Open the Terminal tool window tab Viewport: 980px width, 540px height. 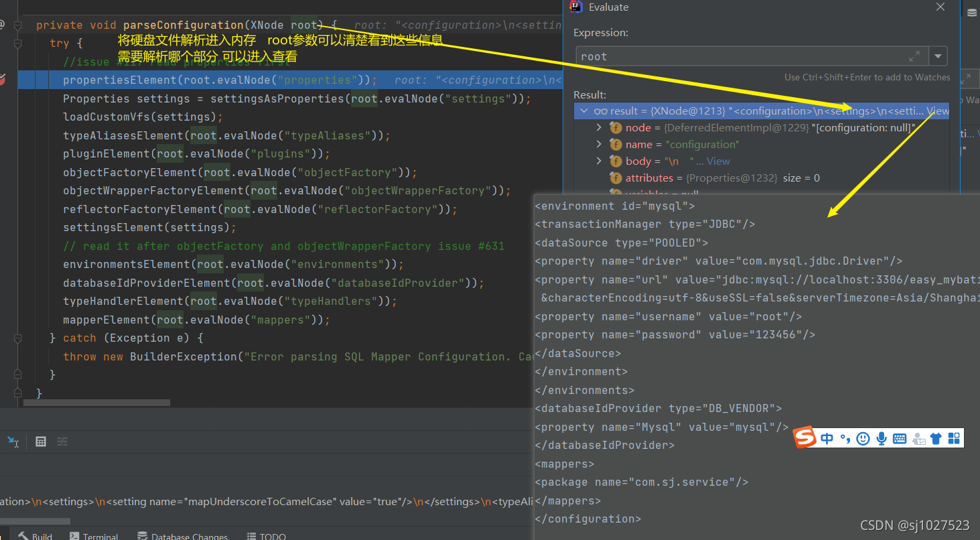click(93, 536)
